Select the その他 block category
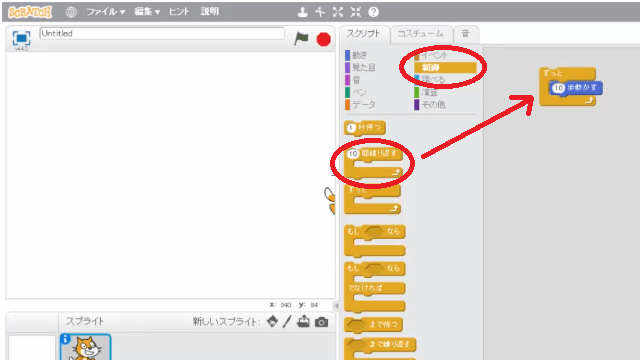The image size is (640, 360). tap(430, 104)
